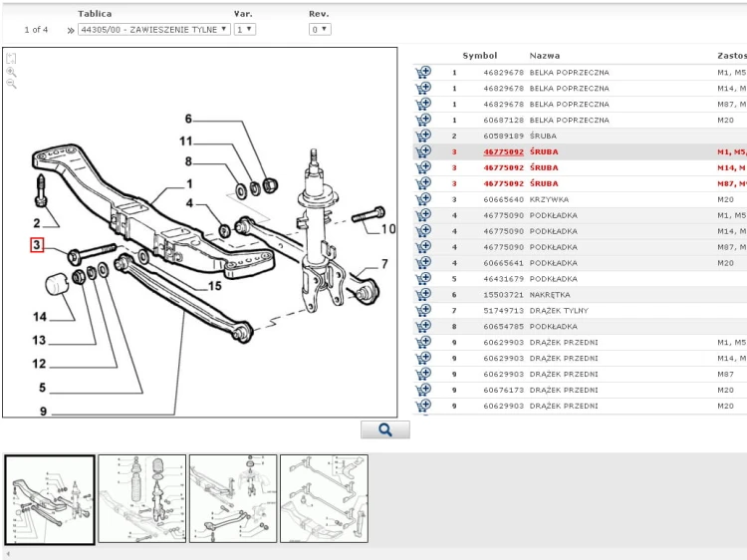
Task: Add KRZYWKA 60665640 to cart
Action: (x=423, y=199)
